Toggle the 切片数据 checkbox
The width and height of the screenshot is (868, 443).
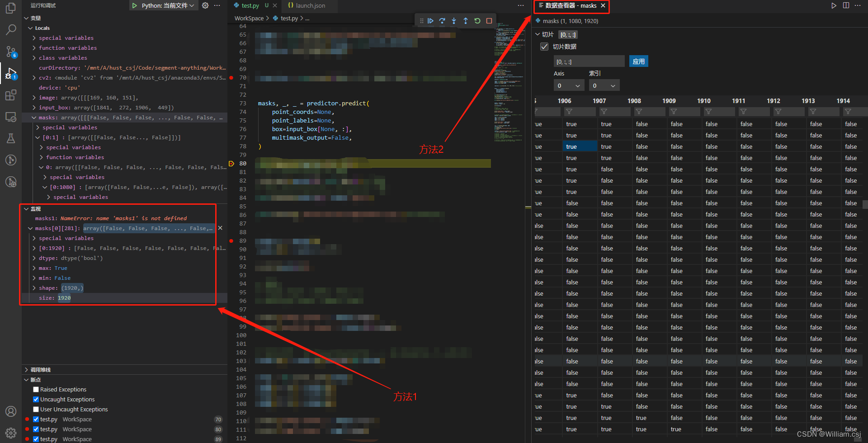(544, 47)
